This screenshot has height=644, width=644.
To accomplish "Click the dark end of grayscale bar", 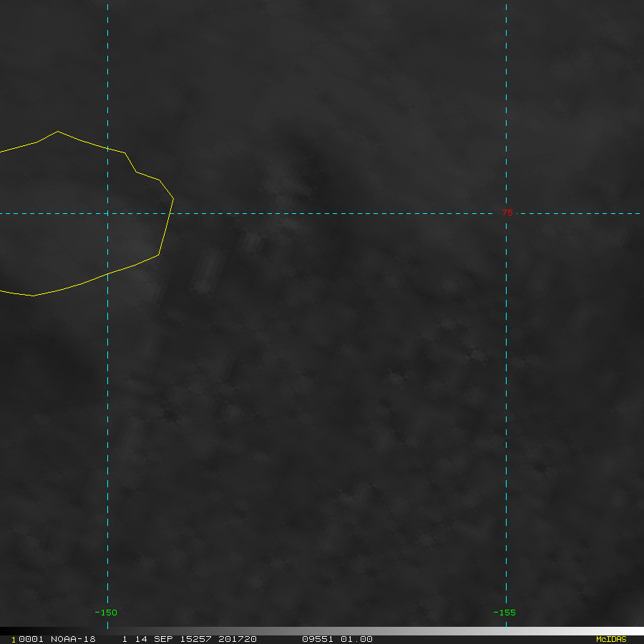I will click(x=7, y=631).
